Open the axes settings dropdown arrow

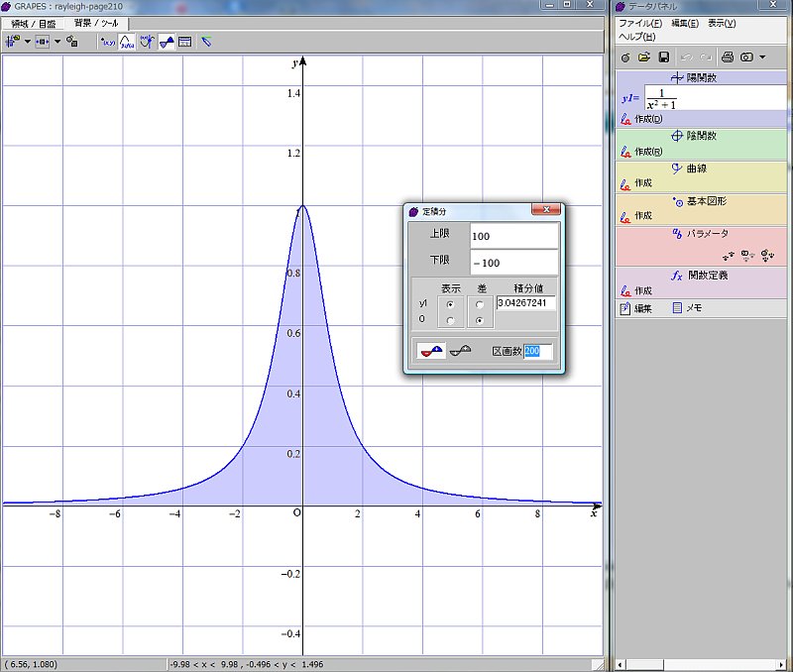(28, 42)
